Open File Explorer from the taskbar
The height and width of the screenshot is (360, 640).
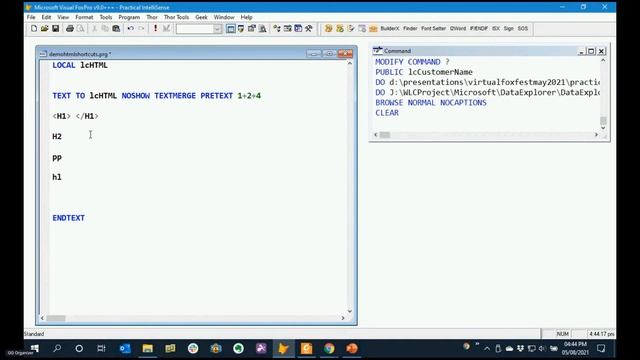pyautogui.click(x=147, y=349)
